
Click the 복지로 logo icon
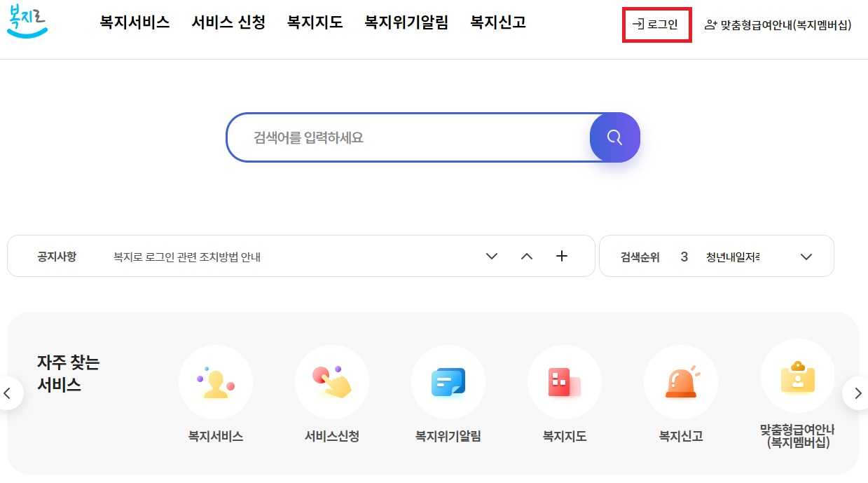pyautogui.click(x=27, y=23)
